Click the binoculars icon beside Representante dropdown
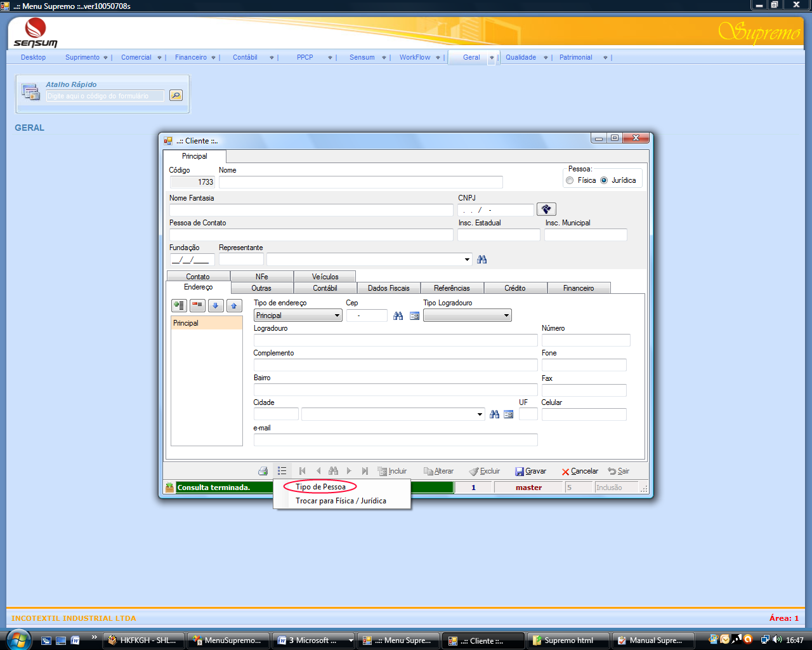The image size is (812, 650). [x=482, y=260]
